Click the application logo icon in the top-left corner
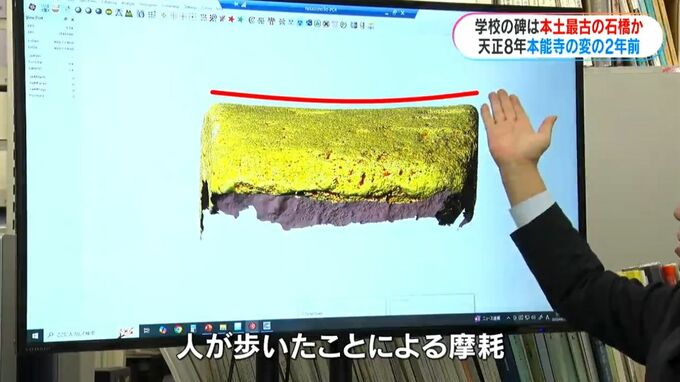 pyautogui.click(x=33, y=7)
